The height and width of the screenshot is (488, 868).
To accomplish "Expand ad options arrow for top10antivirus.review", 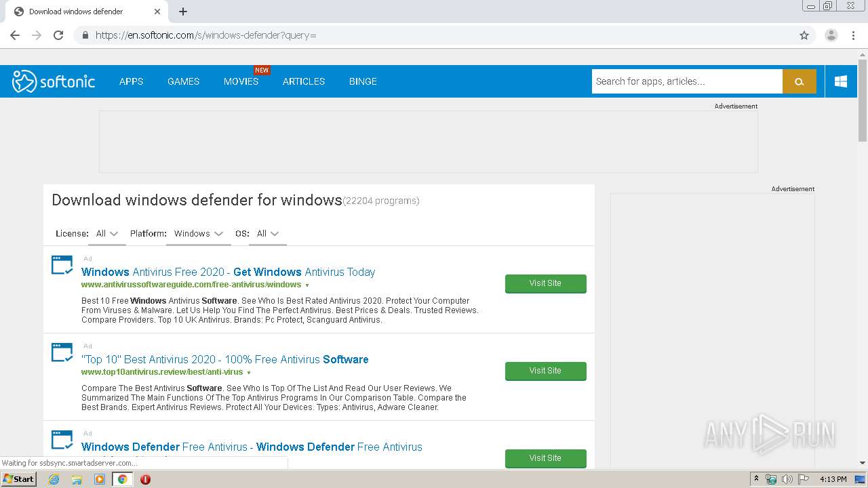I will coord(249,373).
